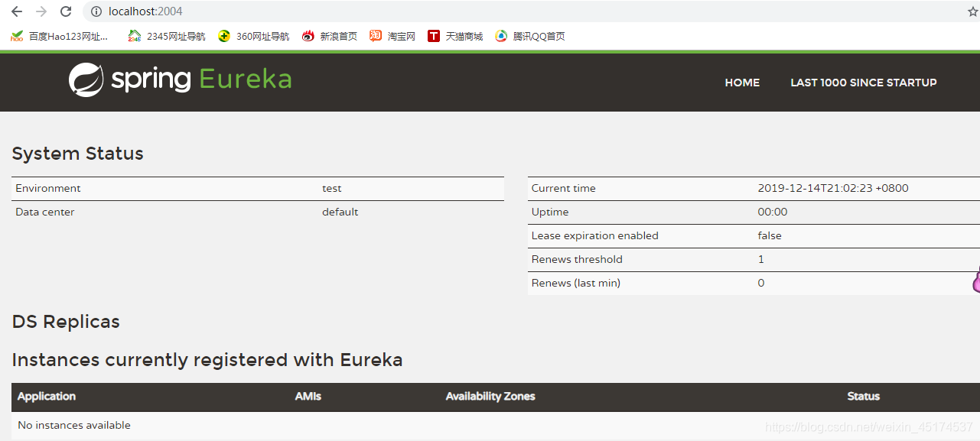Select the Lease expiration enabled label

pos(595,236)
